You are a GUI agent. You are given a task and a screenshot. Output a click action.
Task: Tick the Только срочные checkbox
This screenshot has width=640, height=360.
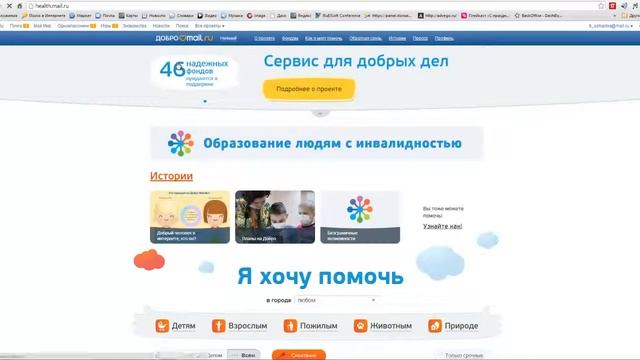pyautogui.click(x=440, y=356)
